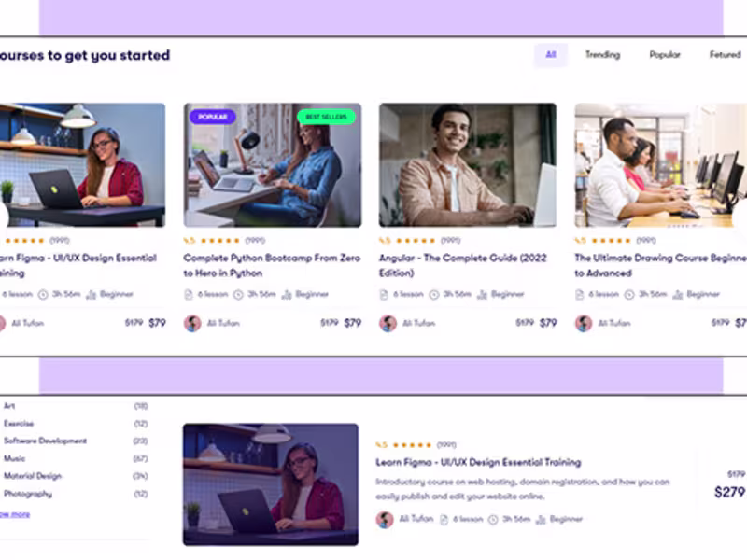The image size is (747, 560).
Task: Expand categories with Show more link
Action: point(15,514)
